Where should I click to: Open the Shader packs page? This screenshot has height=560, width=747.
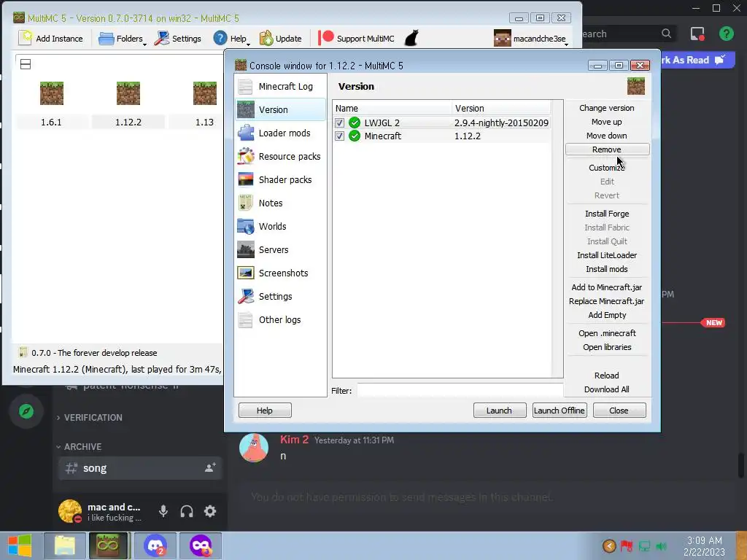(281, 179)
